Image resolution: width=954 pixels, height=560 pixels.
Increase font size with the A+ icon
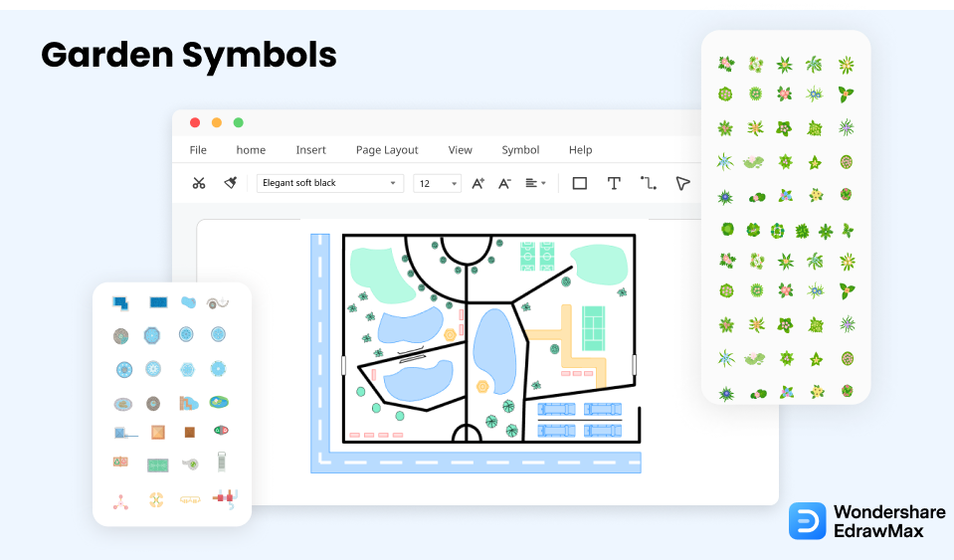tap(478, 183)
